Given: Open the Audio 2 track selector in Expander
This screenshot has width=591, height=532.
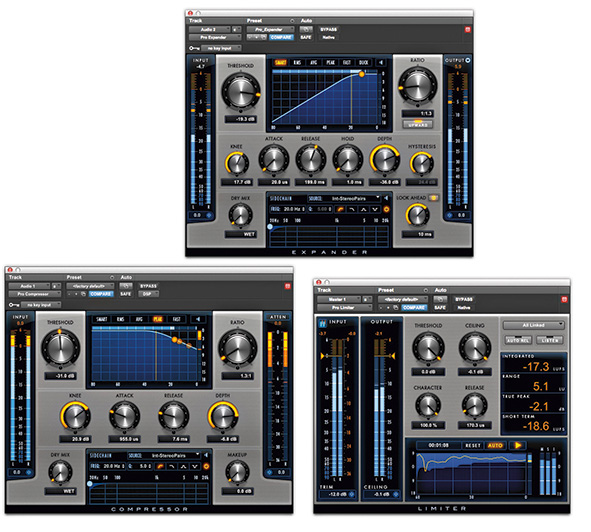Looking at the screenshot, I should click(x=210, y=29).
